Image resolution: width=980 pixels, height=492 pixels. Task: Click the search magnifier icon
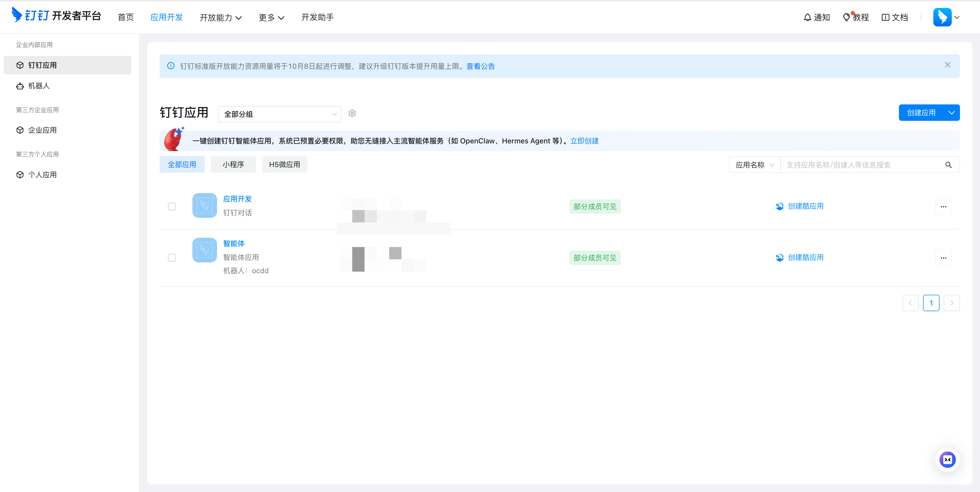(948, 165)
